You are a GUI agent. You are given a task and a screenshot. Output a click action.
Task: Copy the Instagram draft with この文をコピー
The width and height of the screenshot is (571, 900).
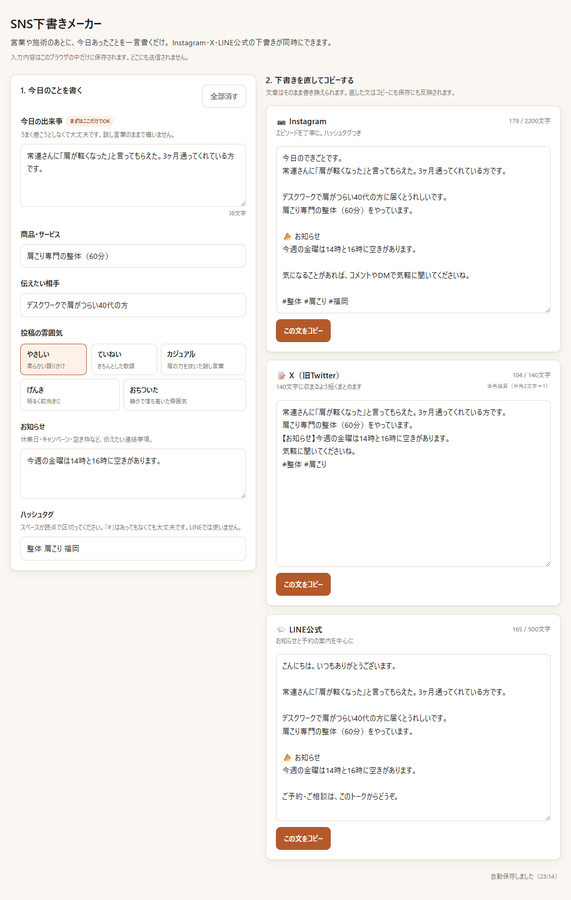click(303, 331)
